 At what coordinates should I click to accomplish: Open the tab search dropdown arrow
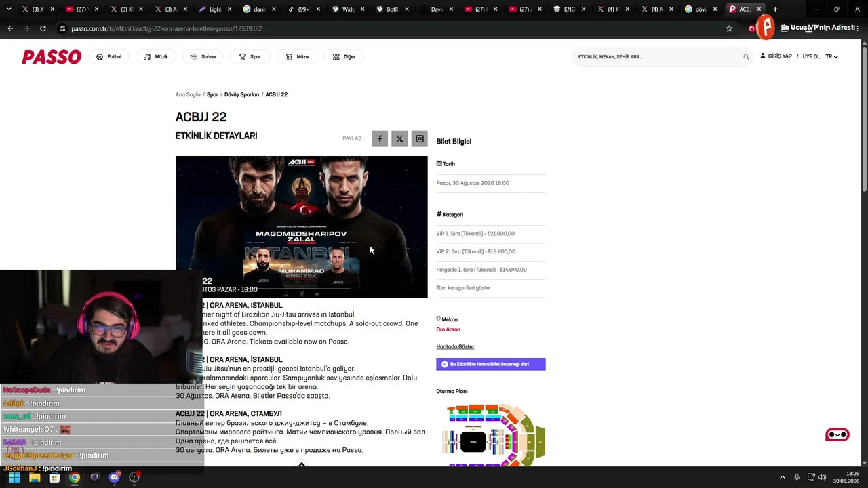click(9, 9)
